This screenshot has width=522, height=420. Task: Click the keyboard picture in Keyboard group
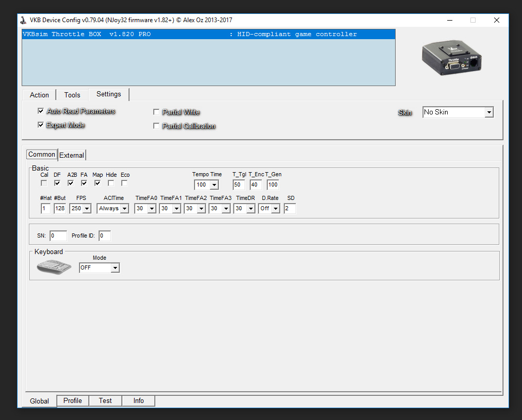(x=54, y=267)
